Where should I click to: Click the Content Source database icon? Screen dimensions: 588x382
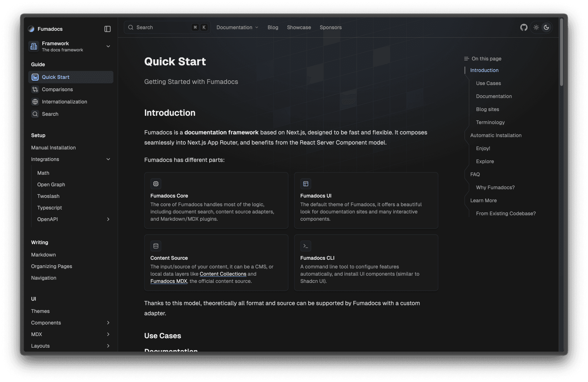coord(156,246)
